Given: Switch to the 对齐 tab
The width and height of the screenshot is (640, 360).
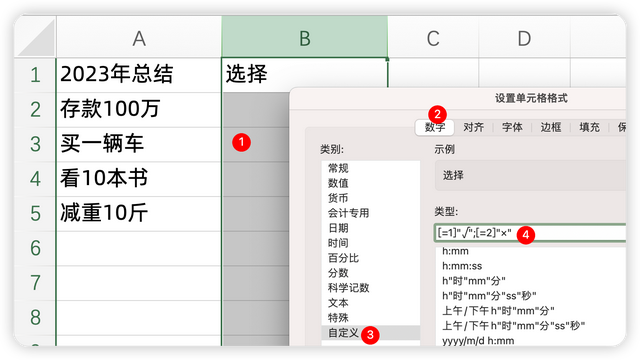Looking at the screenshot, I should [473, 127].
